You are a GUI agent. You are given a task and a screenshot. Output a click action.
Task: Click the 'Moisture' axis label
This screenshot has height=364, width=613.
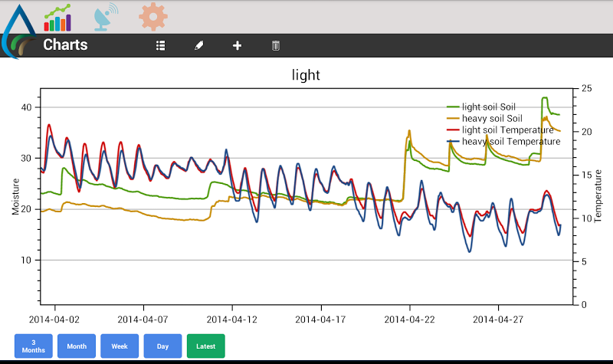pos(15,197)
